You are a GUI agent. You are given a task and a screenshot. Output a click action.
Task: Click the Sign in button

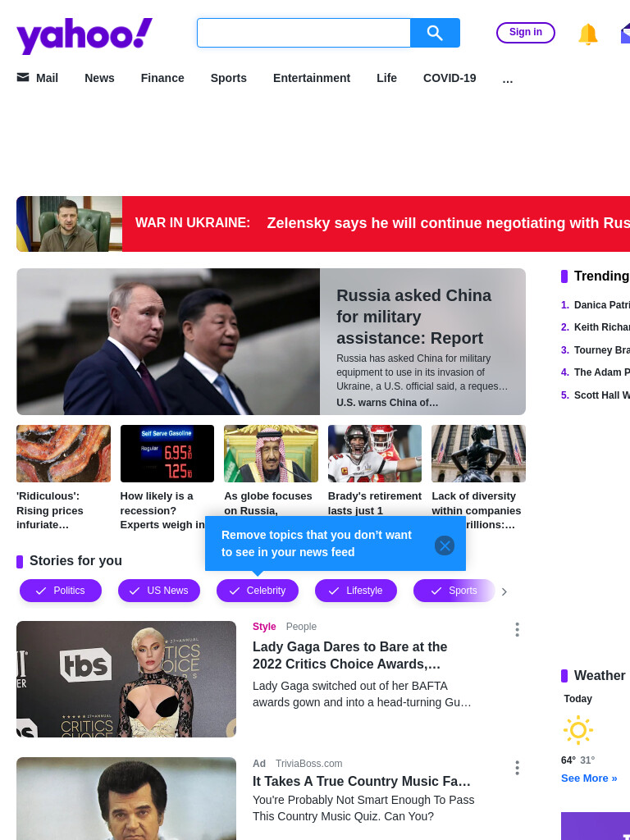coord(526,33)
